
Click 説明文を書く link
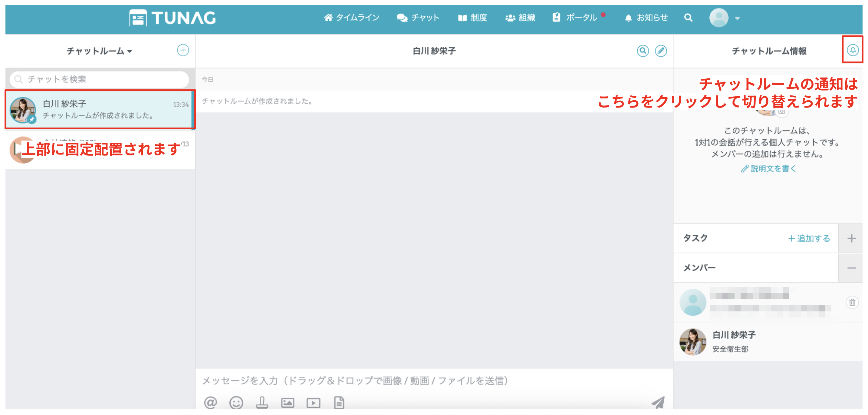coord(769,168)
